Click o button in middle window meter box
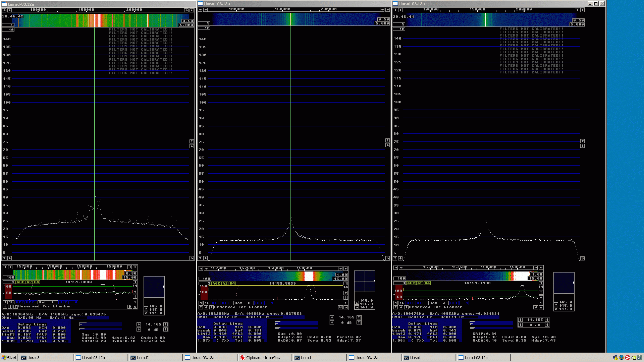 tap(357, 307)
